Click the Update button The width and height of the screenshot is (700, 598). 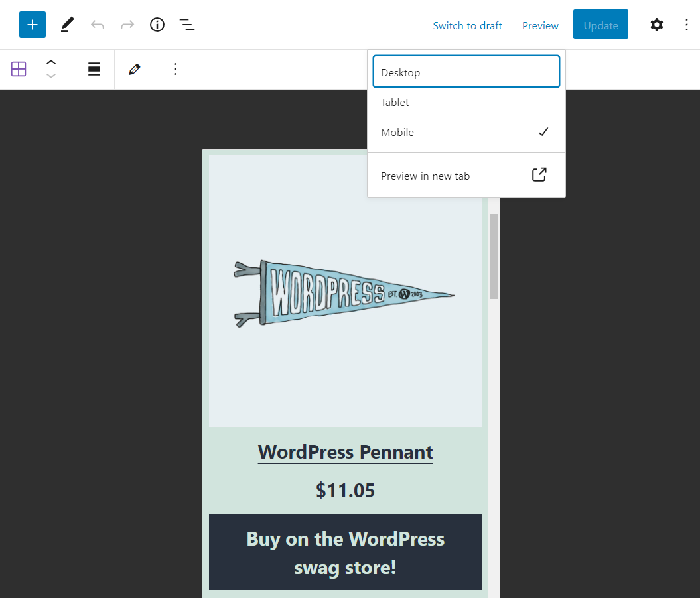coord(600,25)
